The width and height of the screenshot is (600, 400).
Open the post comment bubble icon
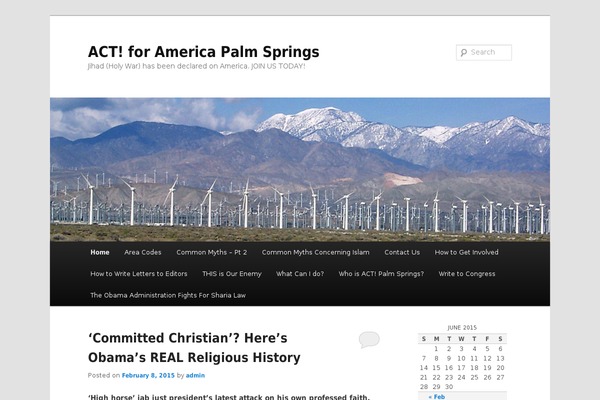point(369,340)
